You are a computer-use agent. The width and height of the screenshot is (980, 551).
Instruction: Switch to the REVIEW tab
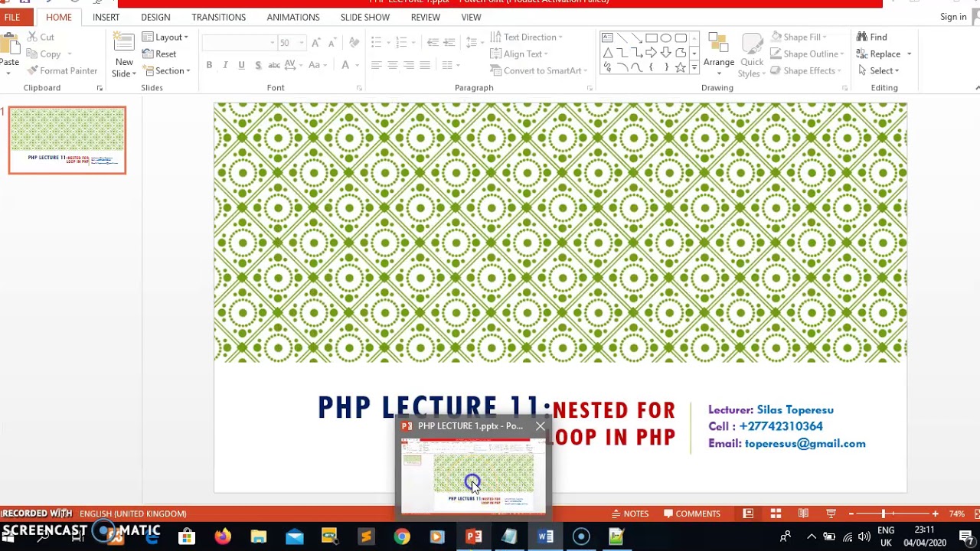425,17
